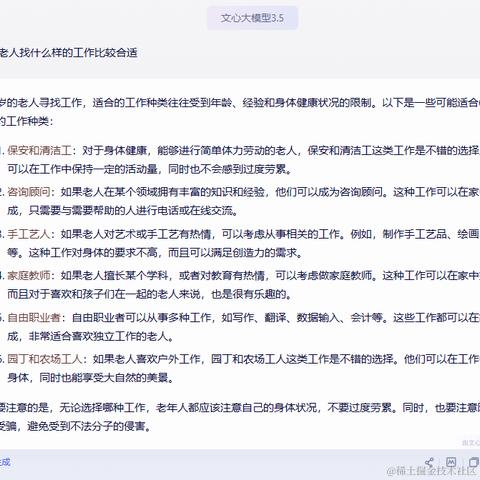Viewport: 480px width, 480px height.
Task: Click the copy icon at bottom right
Action: (474, 462)
